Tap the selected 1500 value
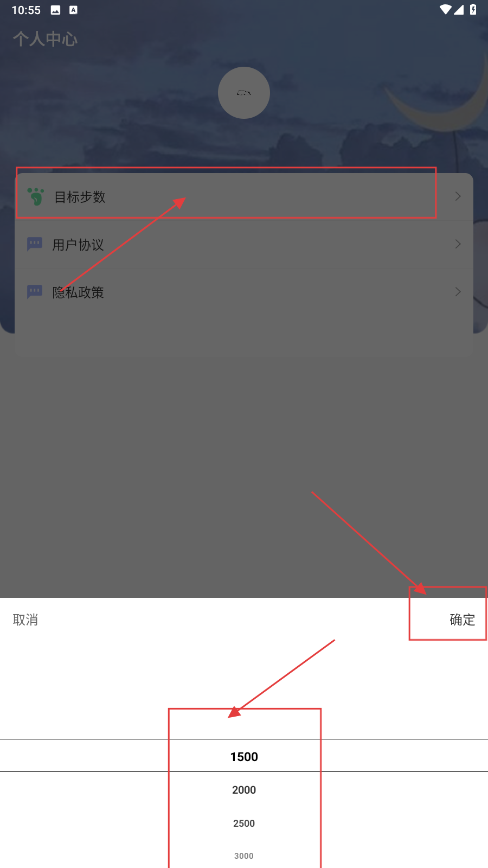 [x=244, y=757]
